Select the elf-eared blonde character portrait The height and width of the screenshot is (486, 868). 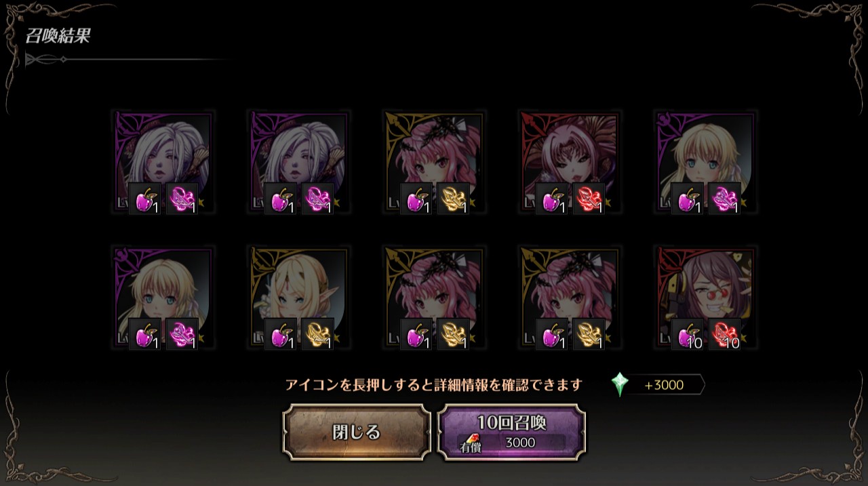point(298,298)
